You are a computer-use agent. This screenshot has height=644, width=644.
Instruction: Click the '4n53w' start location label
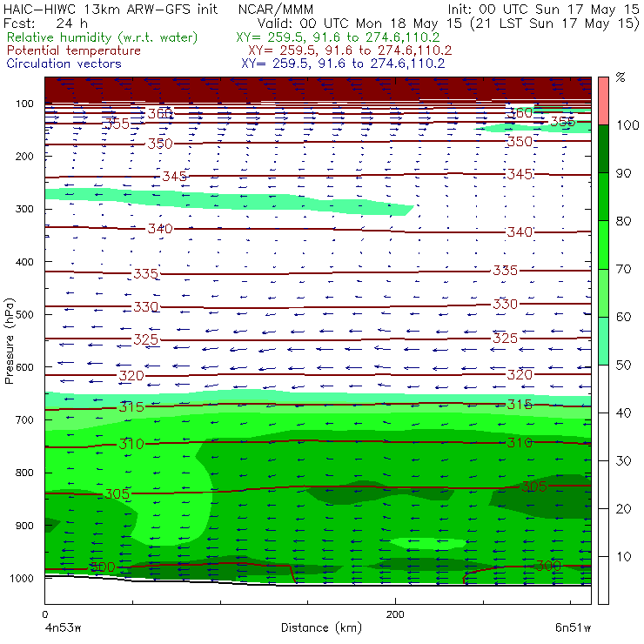click(x=63, y=627)
